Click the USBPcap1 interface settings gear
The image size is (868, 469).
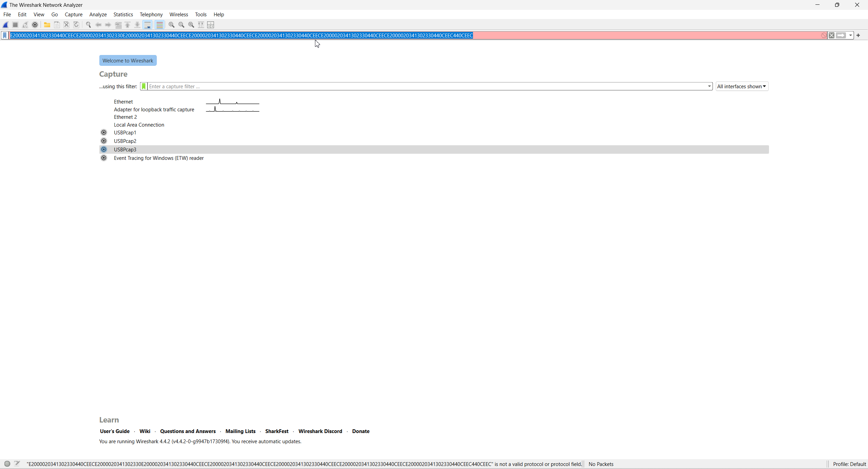click(104, 132)
